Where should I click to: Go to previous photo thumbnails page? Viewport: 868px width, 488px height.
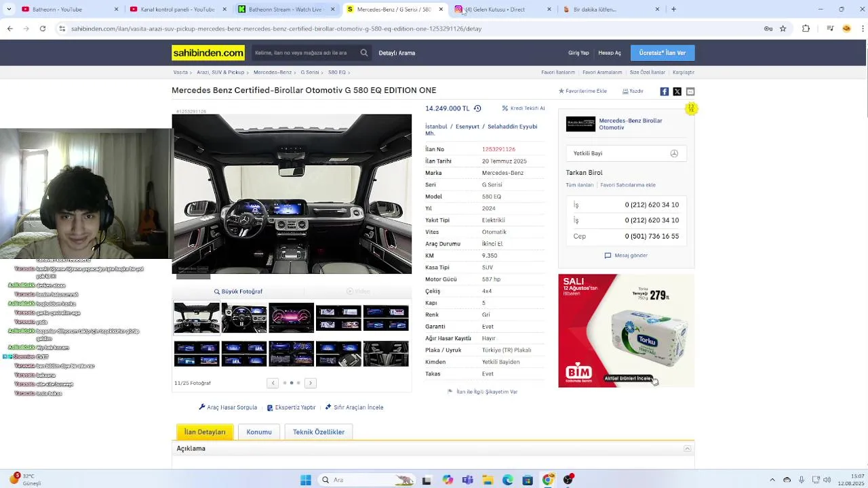pos(273,383)
